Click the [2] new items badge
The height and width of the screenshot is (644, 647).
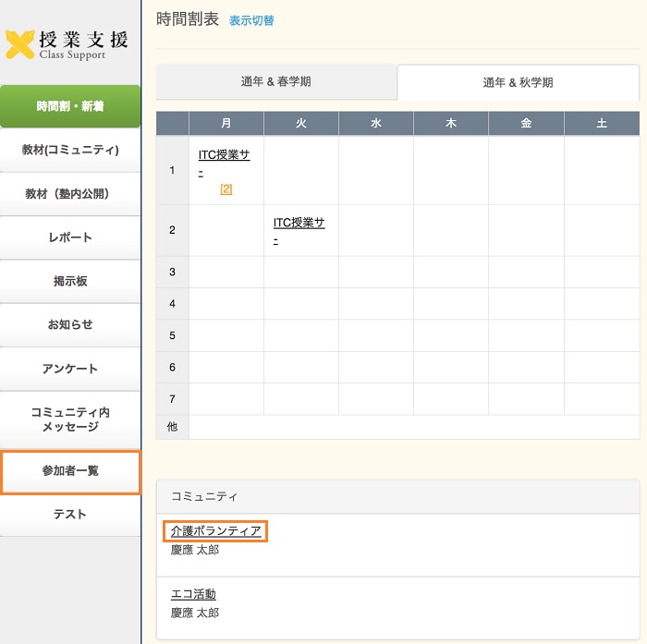click(x=226, y=189)
